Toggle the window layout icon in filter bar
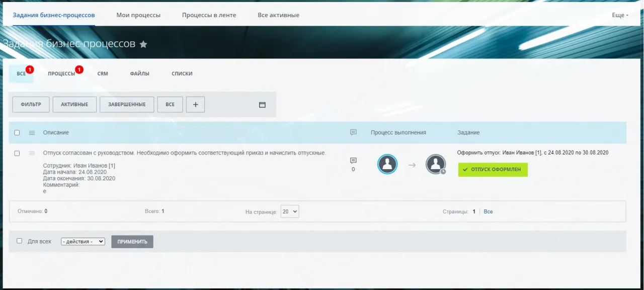644x290 pixels. click(262, 105)
